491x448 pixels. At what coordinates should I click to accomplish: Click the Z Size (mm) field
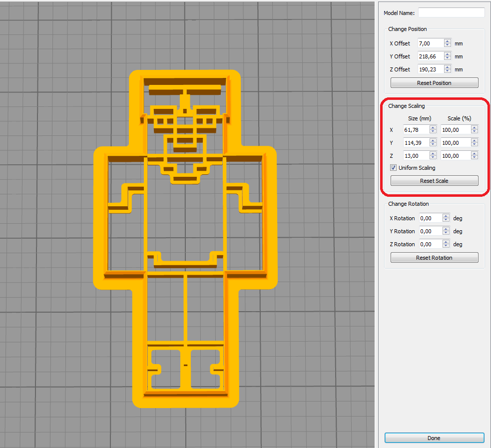coord(416,156)
